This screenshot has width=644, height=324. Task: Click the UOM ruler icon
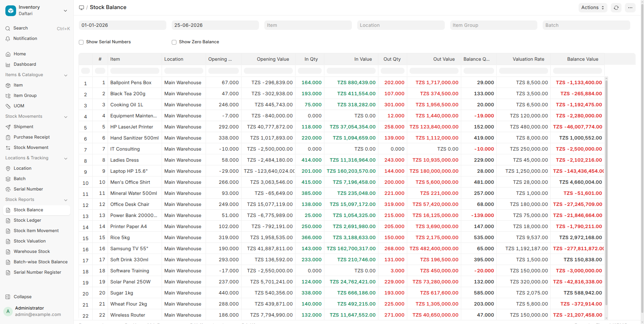(8, 106)
